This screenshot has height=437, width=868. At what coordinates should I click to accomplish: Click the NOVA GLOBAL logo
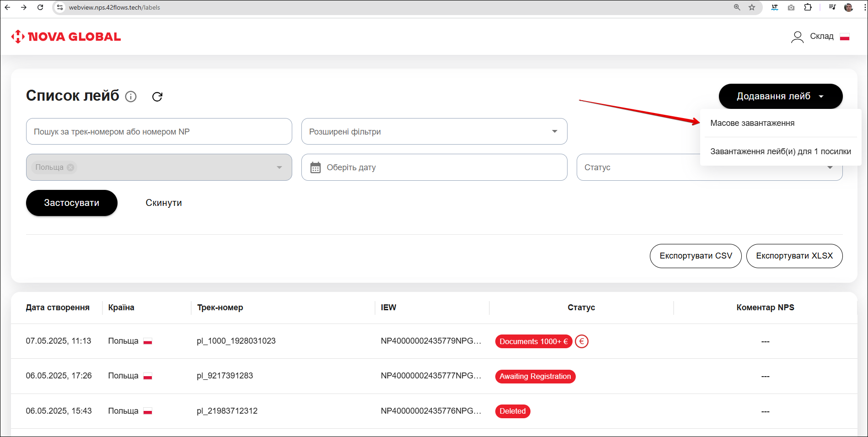click(x=66, y=37)
